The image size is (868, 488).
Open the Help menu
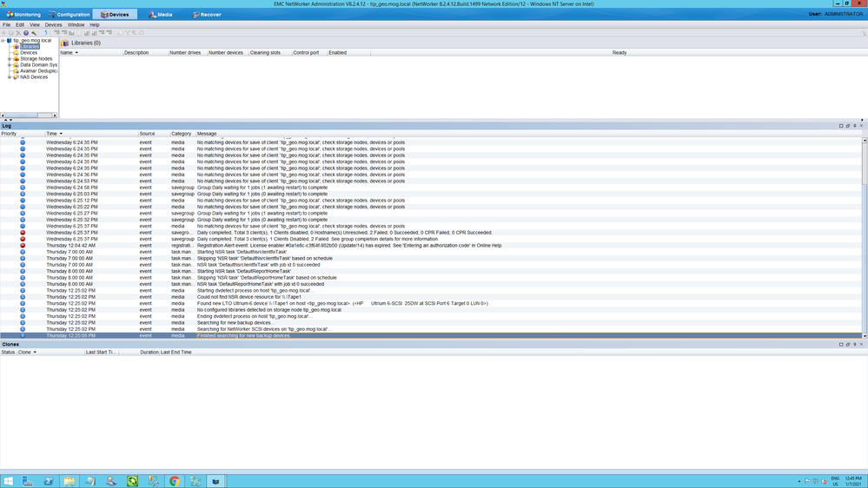pos(95,25)
